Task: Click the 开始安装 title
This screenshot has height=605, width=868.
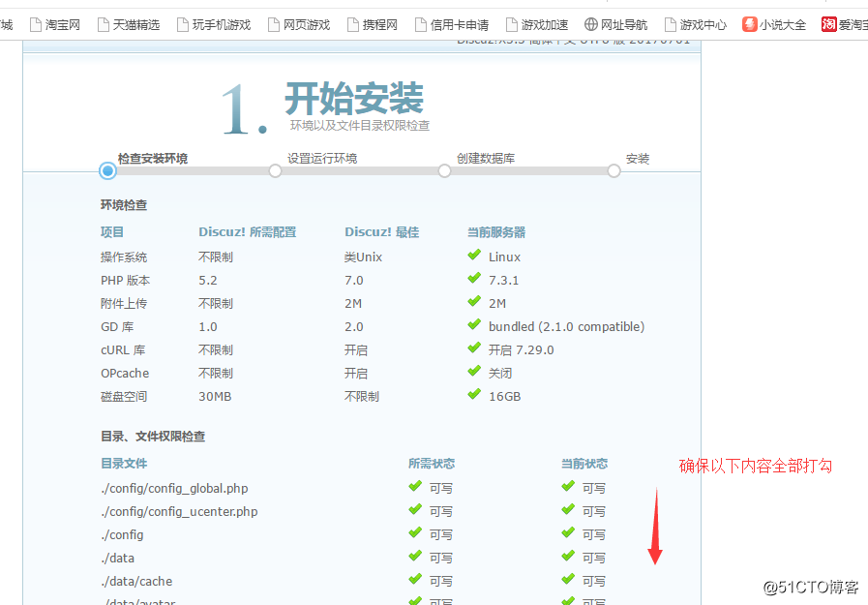Action: (354, 99)
